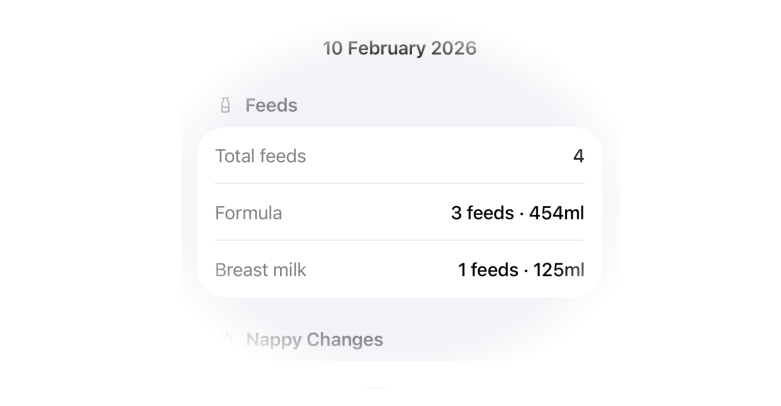This screenshot has width=781, height=406.
Task: Click the total feeds count of 4
Action: click(578, 156)
